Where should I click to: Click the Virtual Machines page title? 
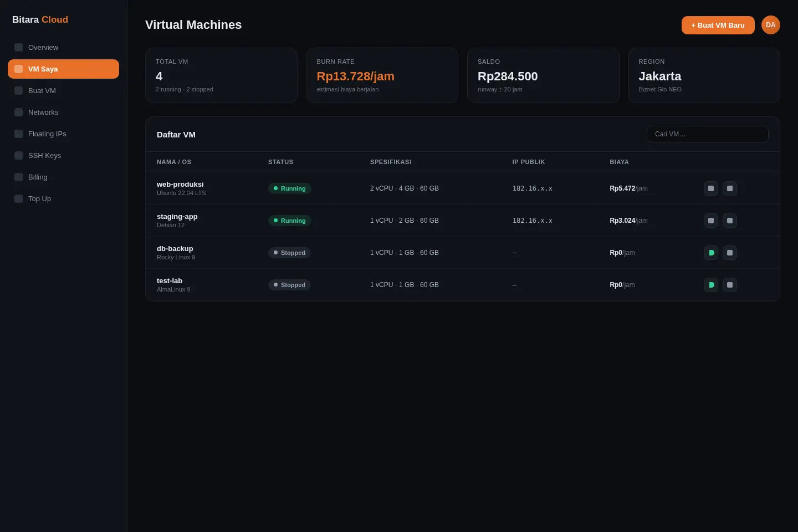coord(193,25)
